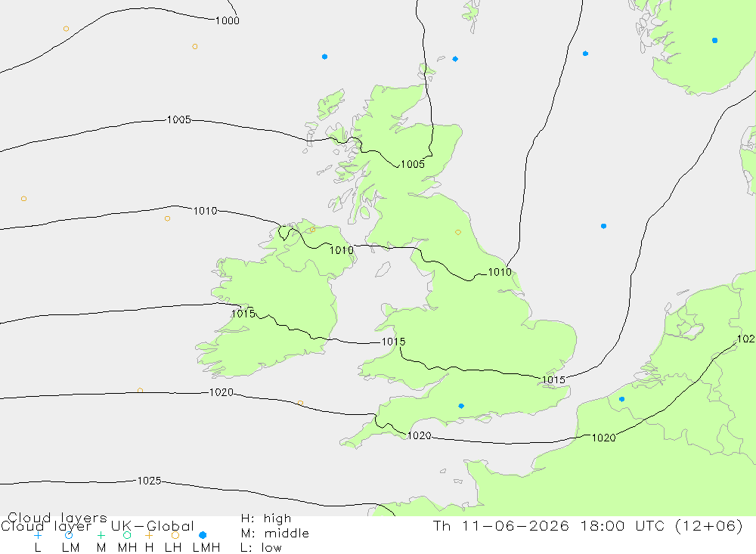
Task: Click the 'Th 11-06-2026 18:00 UTC' timestamp
Action: [551, 525]
